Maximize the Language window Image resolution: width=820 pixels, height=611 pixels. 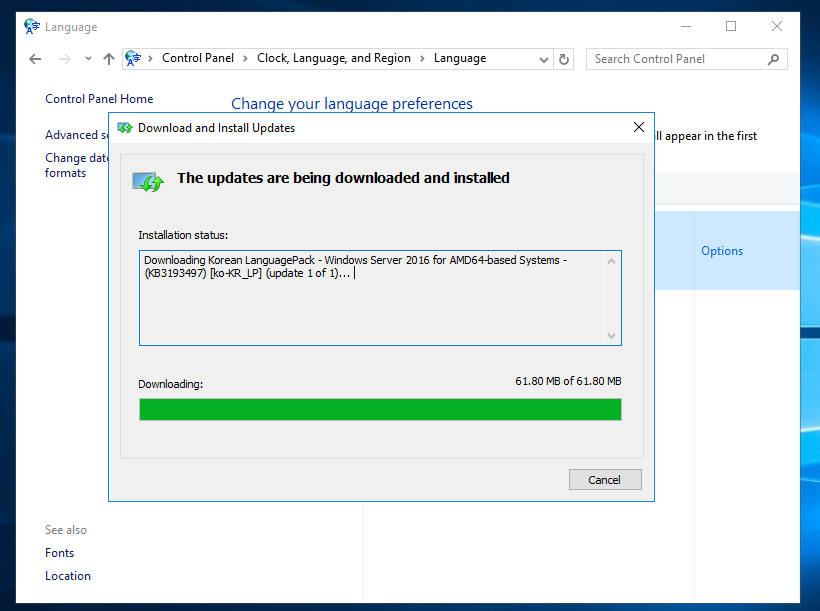coord(731,26)
